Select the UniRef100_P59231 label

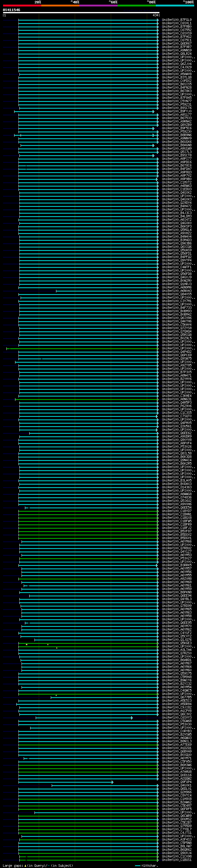point(176,104)
